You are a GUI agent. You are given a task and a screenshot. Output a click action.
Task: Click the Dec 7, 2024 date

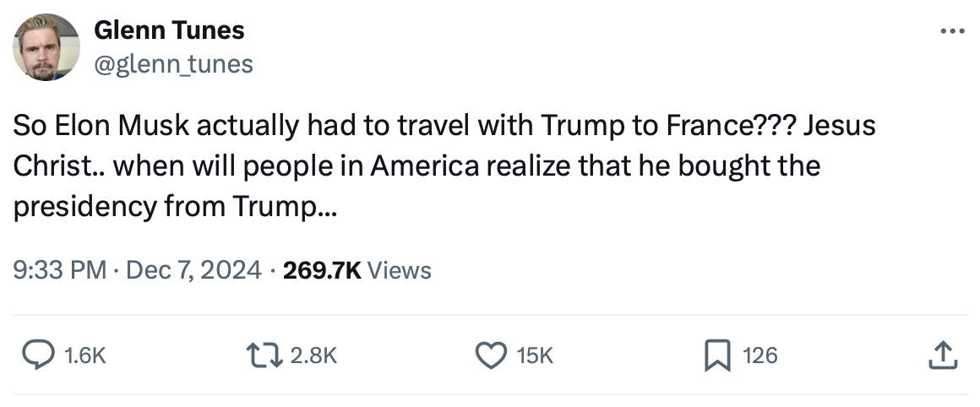pos(193,270)
